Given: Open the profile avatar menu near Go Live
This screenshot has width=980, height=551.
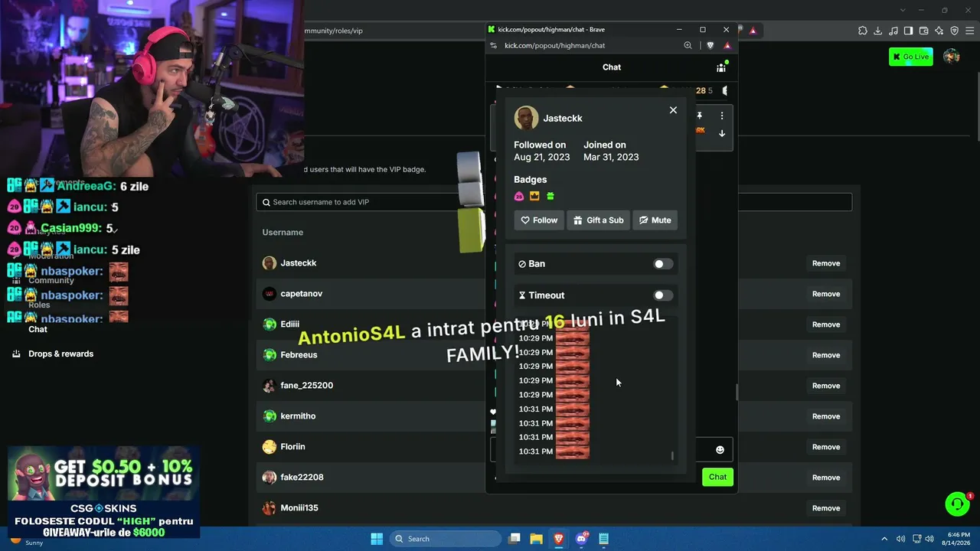Looking at the screenshot, I should (952, 57).
